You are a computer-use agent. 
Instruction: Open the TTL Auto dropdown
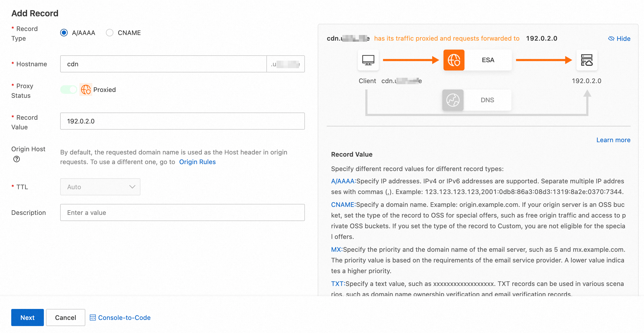point(100,187)
